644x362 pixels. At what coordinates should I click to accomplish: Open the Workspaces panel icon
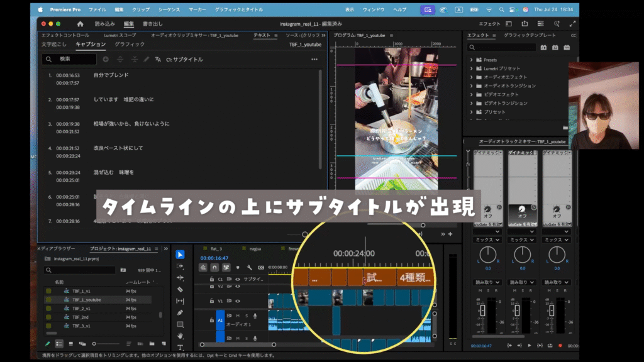[x=509, y=24]
